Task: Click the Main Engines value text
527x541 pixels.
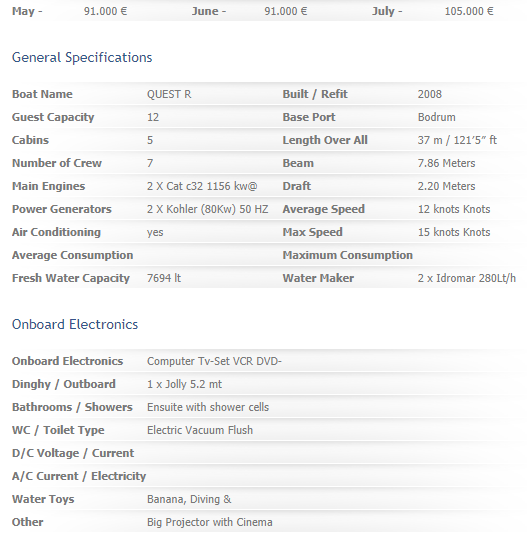Action: click(202, 186)
